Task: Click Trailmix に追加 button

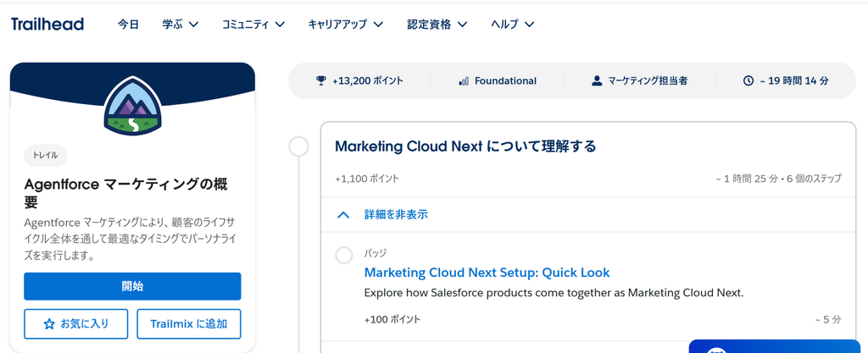Action: click(x=189, y=323)
